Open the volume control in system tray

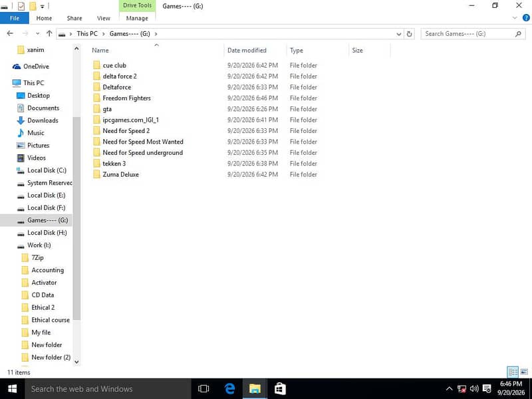coord(474,389)
